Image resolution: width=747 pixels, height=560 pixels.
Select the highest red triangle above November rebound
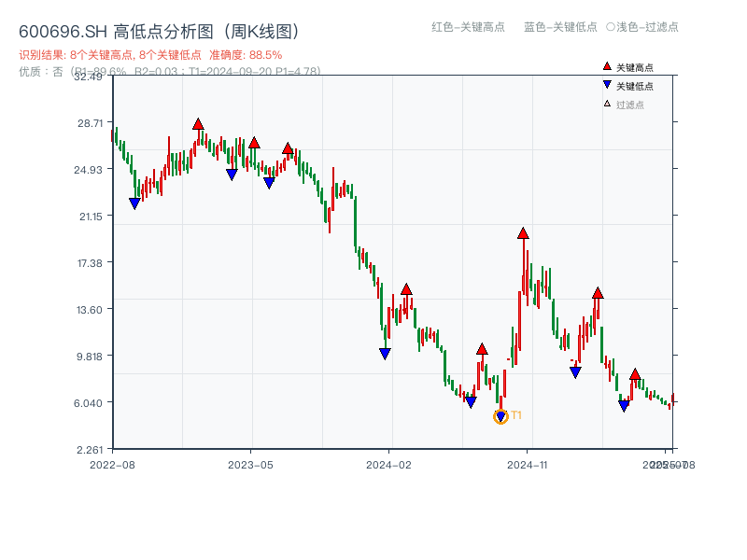pyautogui.click(x=525, y=231)
